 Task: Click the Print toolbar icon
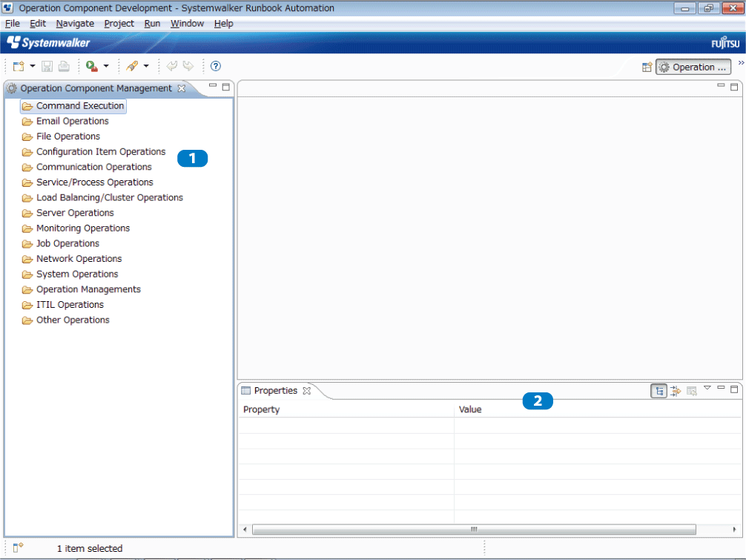pos(64,66)
